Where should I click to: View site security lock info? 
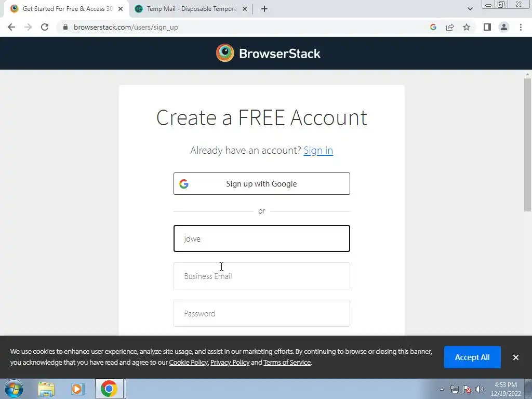65,27
